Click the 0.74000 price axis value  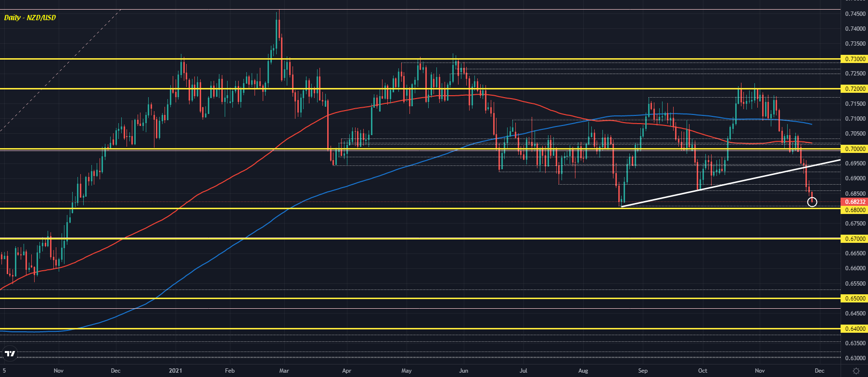pos(855,29)
